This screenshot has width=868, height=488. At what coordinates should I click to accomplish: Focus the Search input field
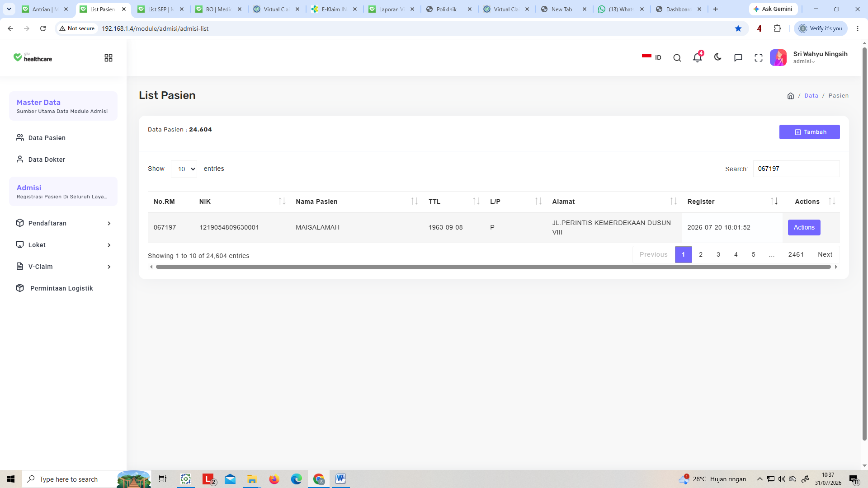tap(796, 169)
